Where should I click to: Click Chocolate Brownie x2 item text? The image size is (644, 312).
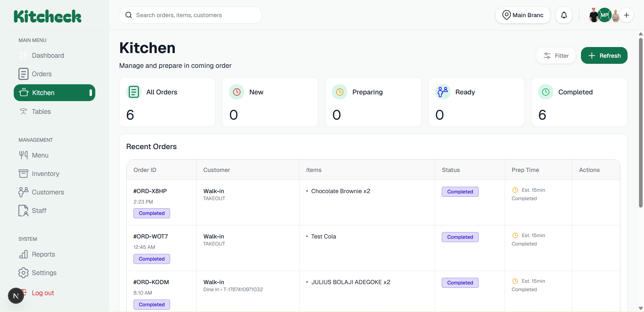(341, 191)
